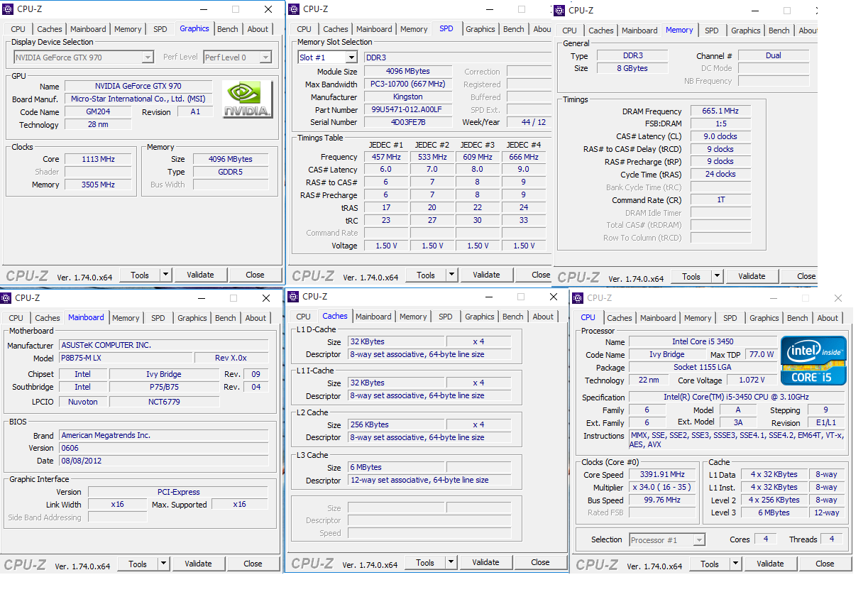Click CPU-Z app icon in Memory window title
Image resolution: width=868 pixels, height=592 pixels.
coord(559,10)
